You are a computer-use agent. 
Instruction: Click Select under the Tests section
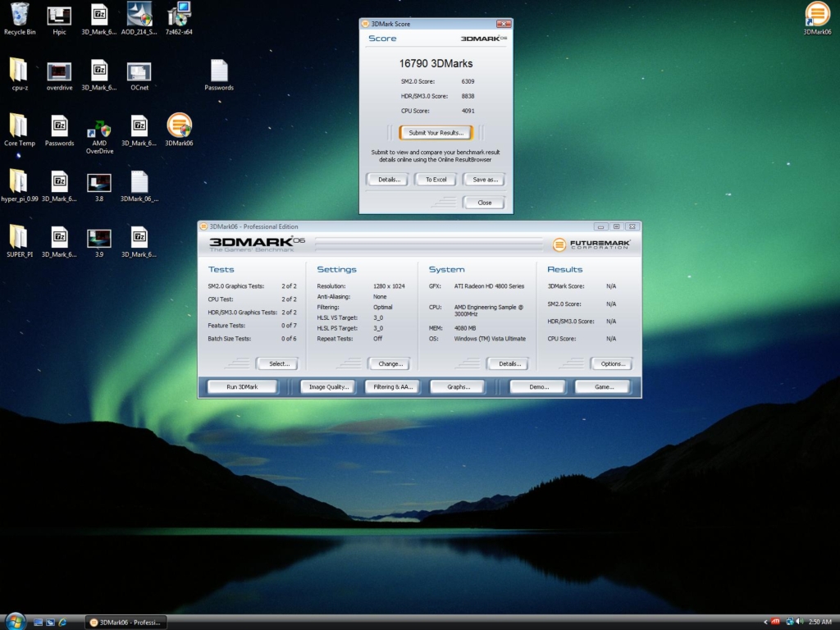279,363
